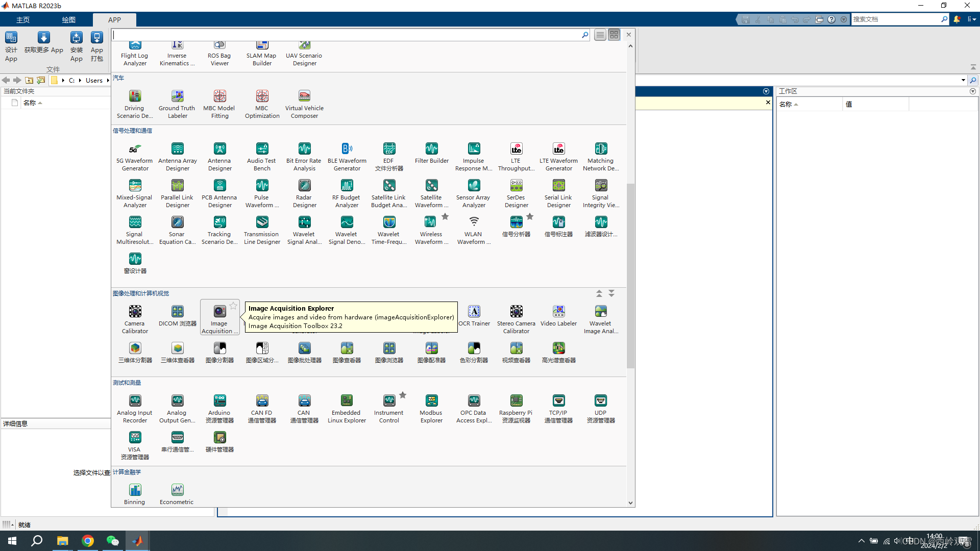Open the Modbus Explorer app
980x551 pixels.
pos(431,405)
